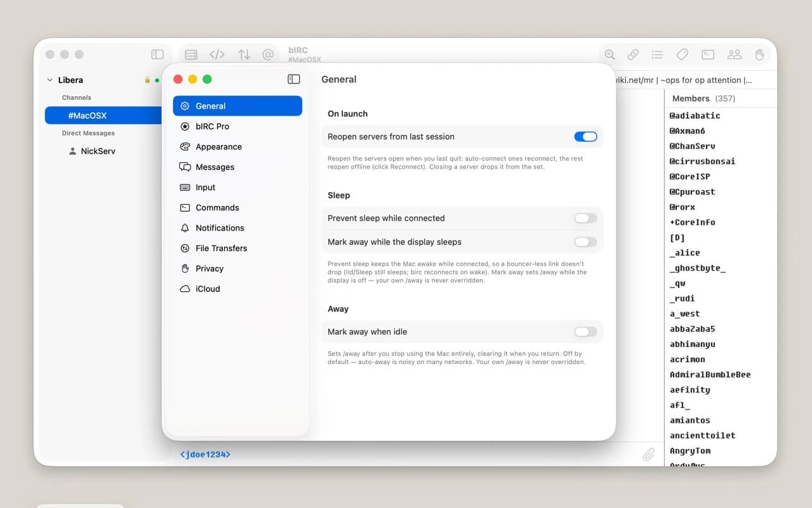Viewport: 812px width, 508px height.
Task: Click the Members (357) header
Action: point(703,99)
